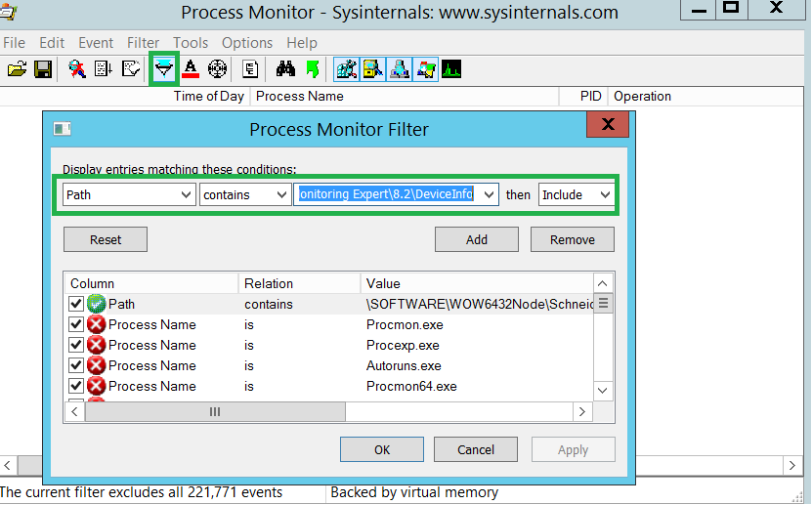
Task: Click red exclude icon for Procexp.exe row
Action: [x=97, y=345]
